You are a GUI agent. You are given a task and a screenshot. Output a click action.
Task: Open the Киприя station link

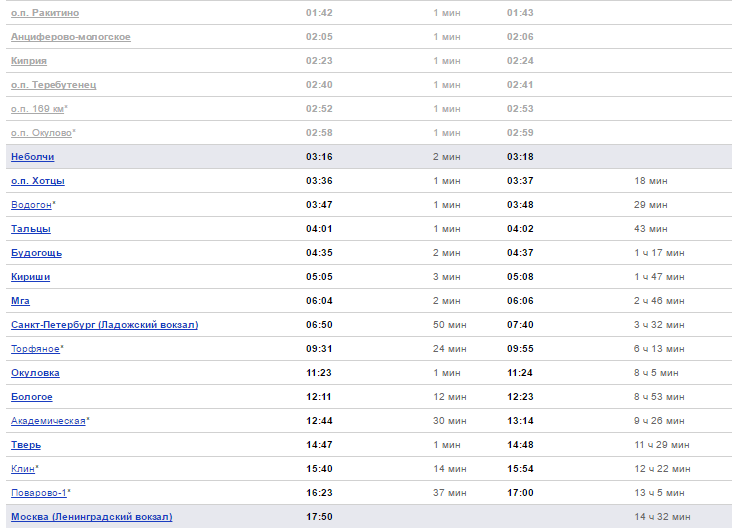tap(29, 61)
